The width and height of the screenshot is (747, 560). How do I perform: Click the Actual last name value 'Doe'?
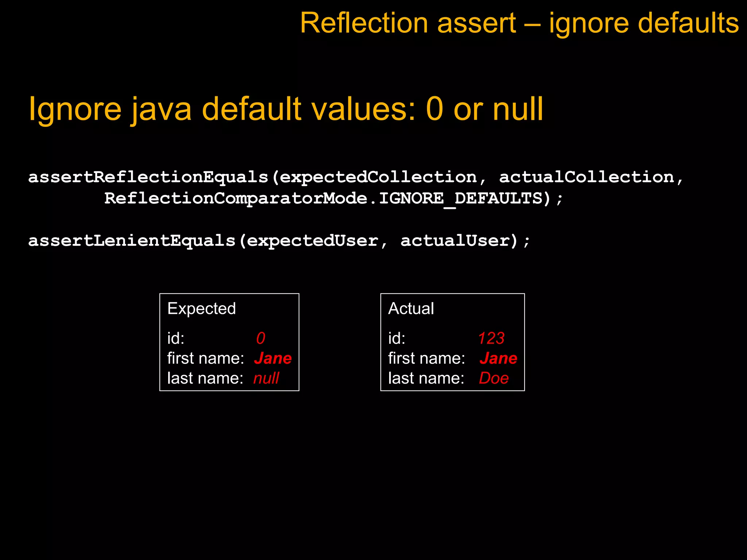click(x=494, y=378)
